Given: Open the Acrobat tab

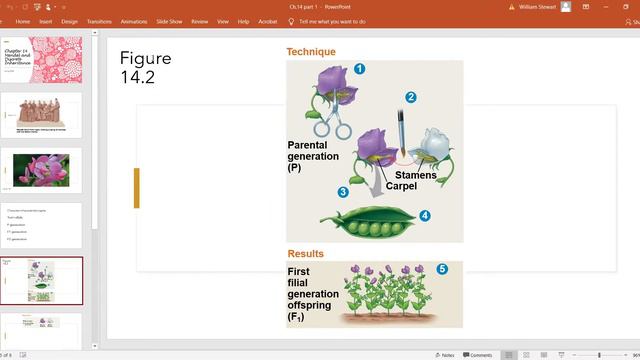Looking at the screenshot, I should click(x=268, y=22).
